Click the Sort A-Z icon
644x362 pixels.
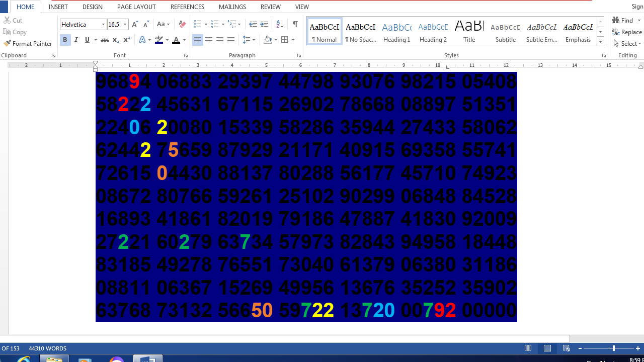click(x=280, y=24)
